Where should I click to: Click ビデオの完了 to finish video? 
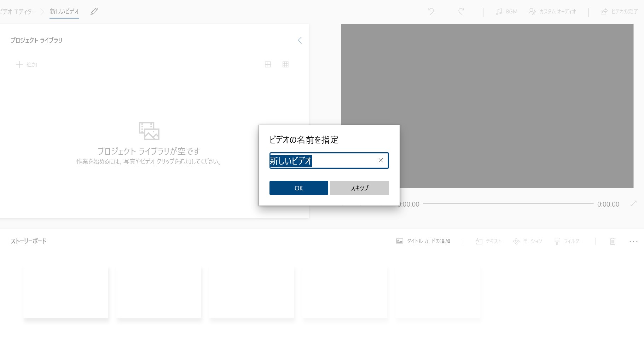click(619, 12)
